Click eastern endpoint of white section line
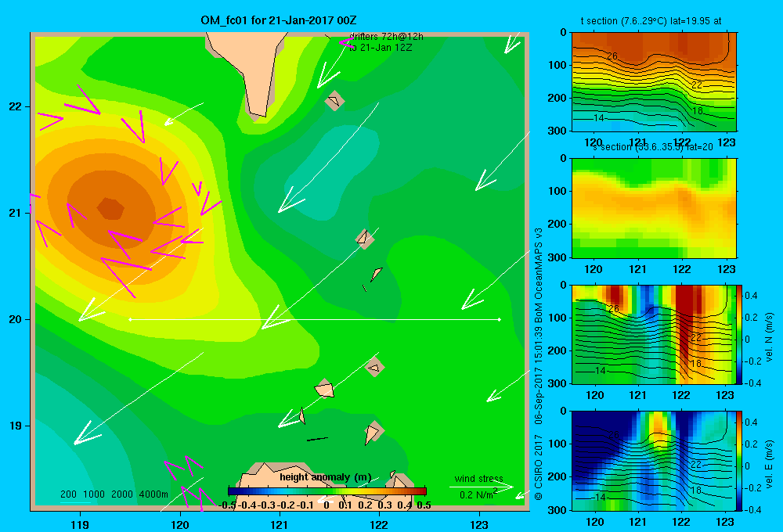The width and height of the screenshot is (783, 532). click(x=500, y=319)
